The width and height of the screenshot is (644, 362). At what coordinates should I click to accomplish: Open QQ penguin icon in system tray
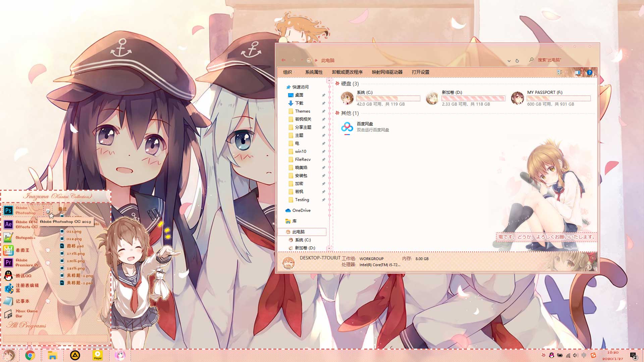(551, 355)
